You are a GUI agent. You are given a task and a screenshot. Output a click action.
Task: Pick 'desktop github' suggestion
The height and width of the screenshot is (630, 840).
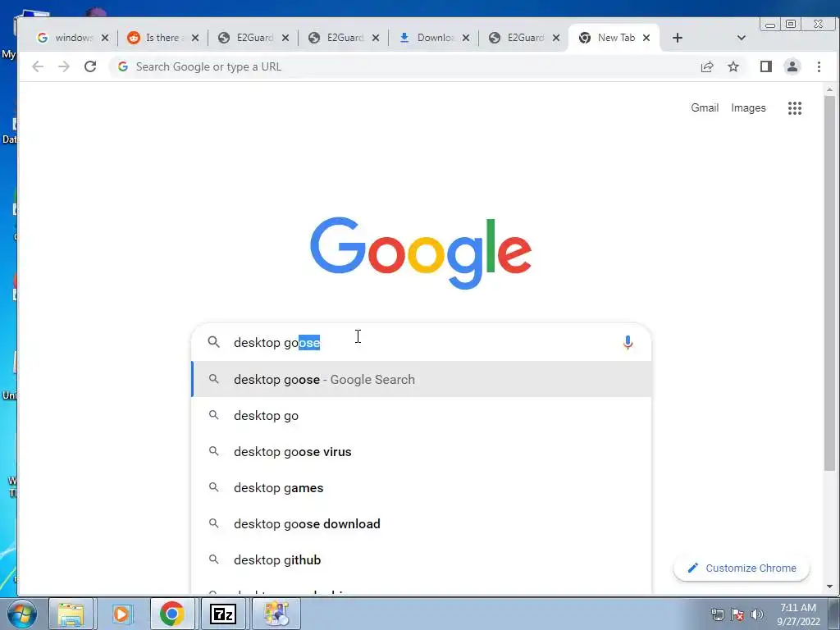[x=422, y=559]
